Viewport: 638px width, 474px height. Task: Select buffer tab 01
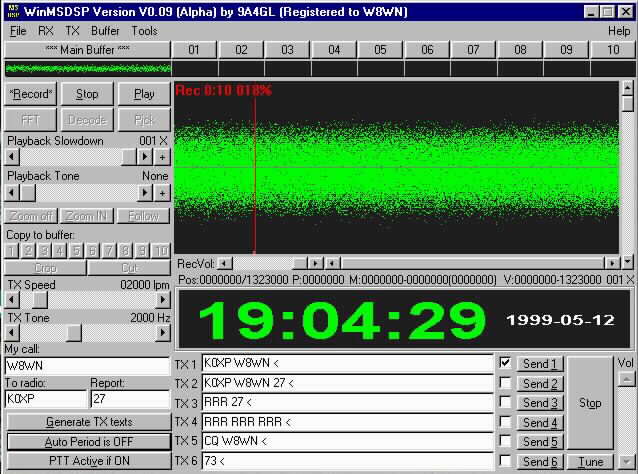[x=194, y=50]
